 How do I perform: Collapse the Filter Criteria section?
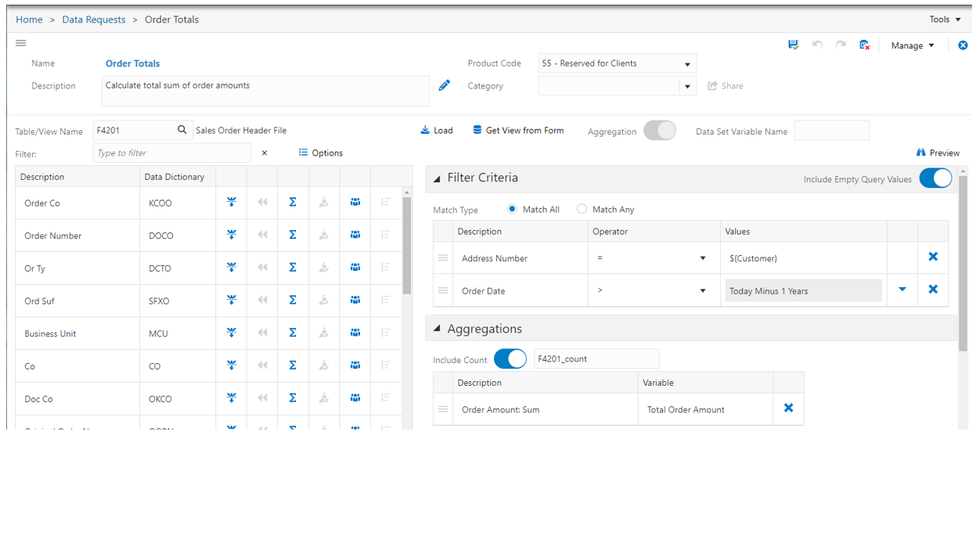click(x=437, y=178)
